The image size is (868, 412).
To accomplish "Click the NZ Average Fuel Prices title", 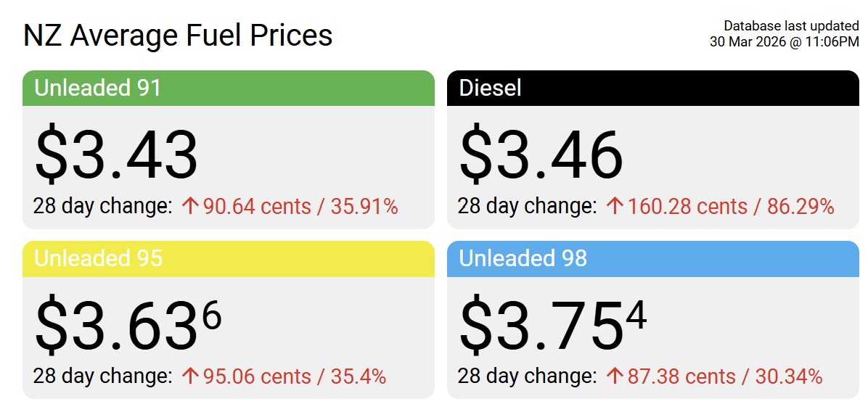I will point(178,36).
